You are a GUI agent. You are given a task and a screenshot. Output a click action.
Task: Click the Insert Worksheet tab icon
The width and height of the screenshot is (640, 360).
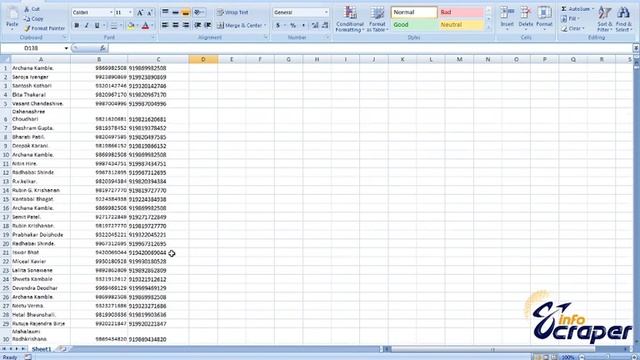(x=63, y=349)
